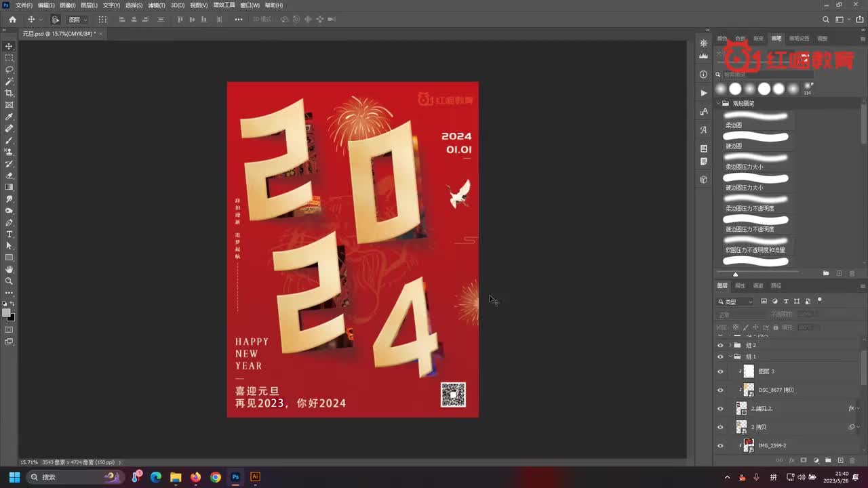The width and height of the screenshot is (868, 488).
Task: Select the Rectangular Marquee tool
Action: point(9,58)
